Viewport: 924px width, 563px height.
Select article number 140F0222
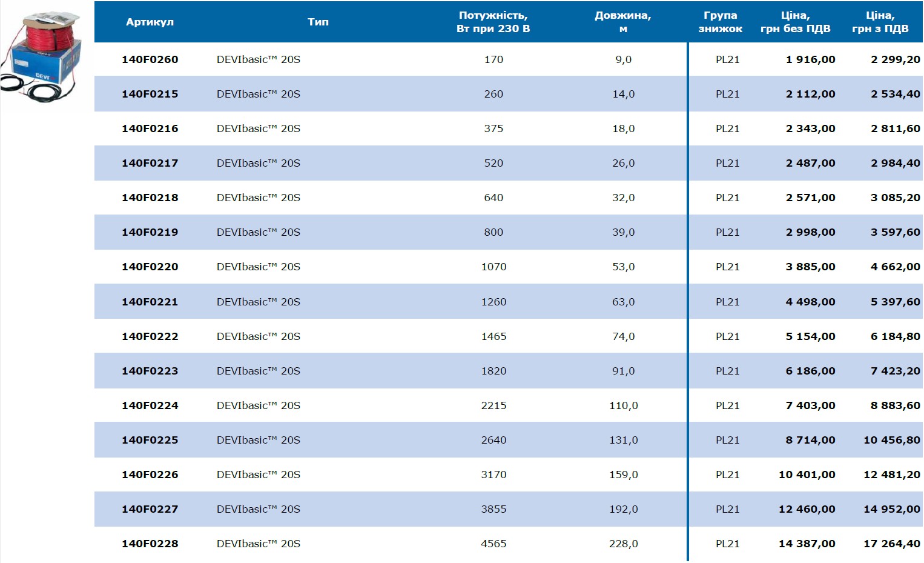click(150, 336)
